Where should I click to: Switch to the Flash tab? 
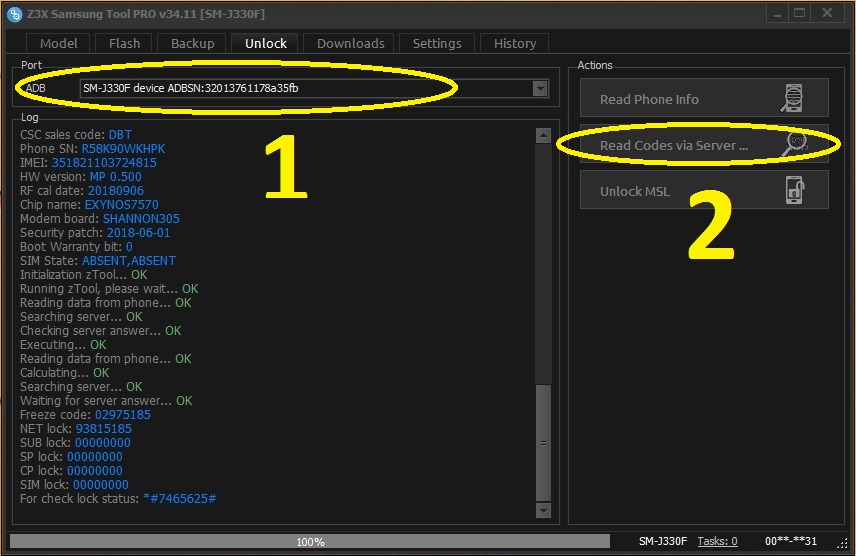[124, 43]
